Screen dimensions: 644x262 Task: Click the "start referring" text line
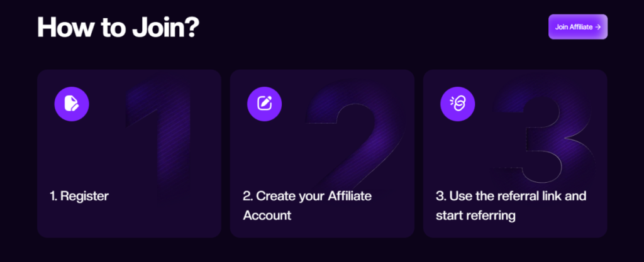point(475,216)
